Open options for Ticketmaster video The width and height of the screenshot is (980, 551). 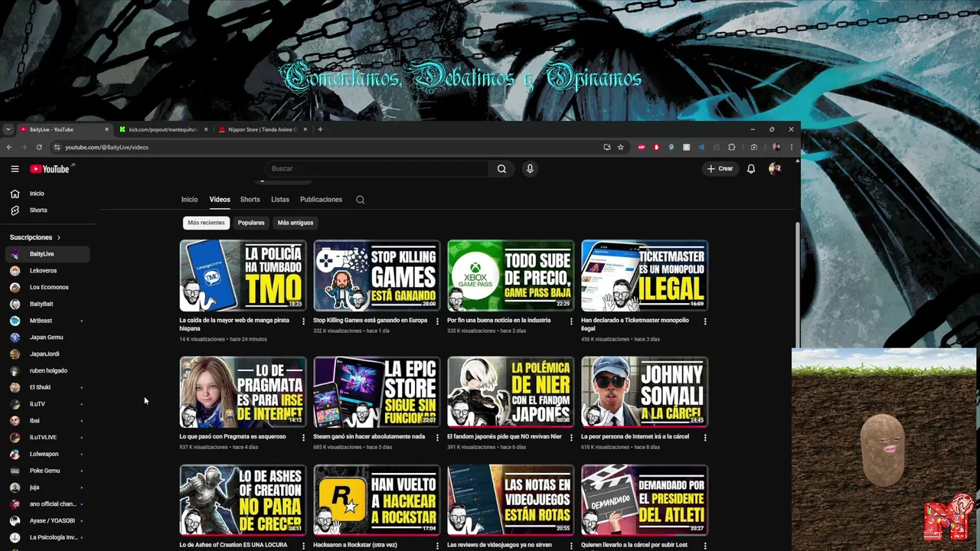[x=705, y=321]
